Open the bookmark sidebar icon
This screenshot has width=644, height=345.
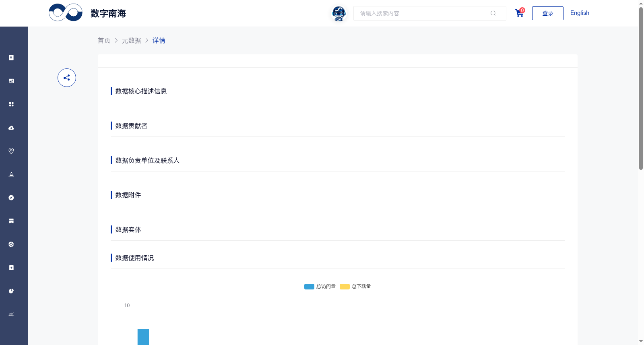pos(11,221)
